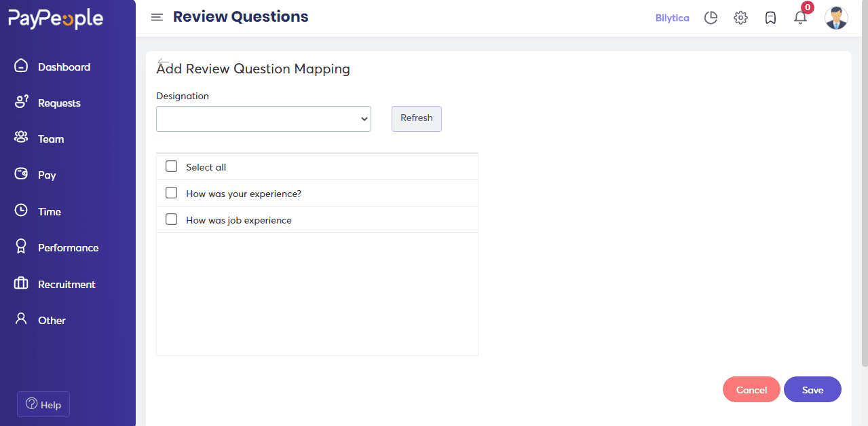Toggle the hamburger menu icon
The height and width of the screenshot is (426, 868).
coord(157,17)
